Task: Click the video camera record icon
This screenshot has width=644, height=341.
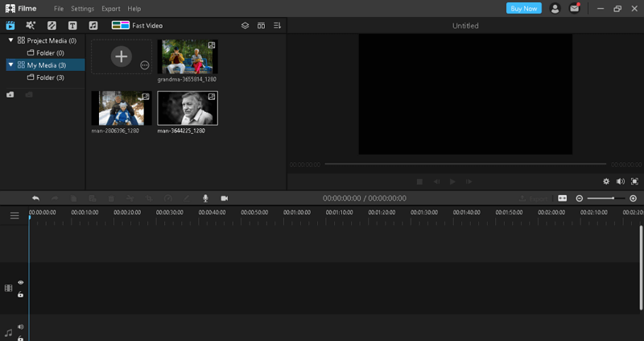Action: 225,198
